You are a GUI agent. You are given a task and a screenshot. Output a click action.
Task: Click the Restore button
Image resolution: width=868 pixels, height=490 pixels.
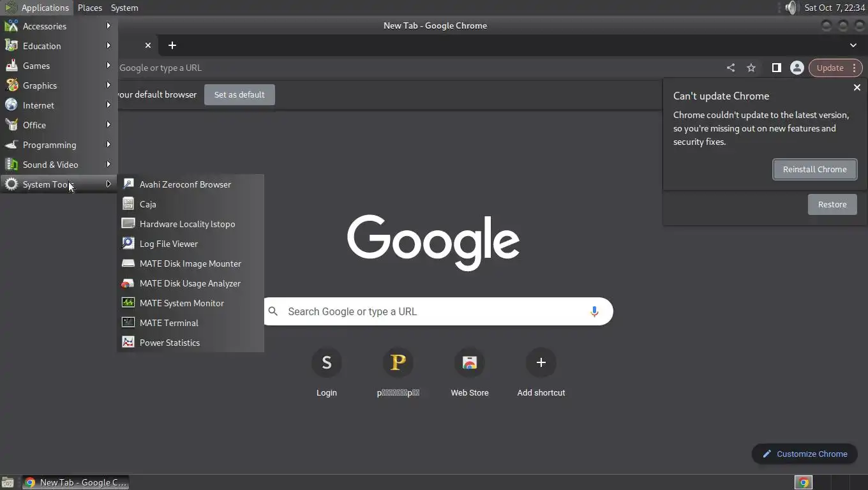point(832,204)
